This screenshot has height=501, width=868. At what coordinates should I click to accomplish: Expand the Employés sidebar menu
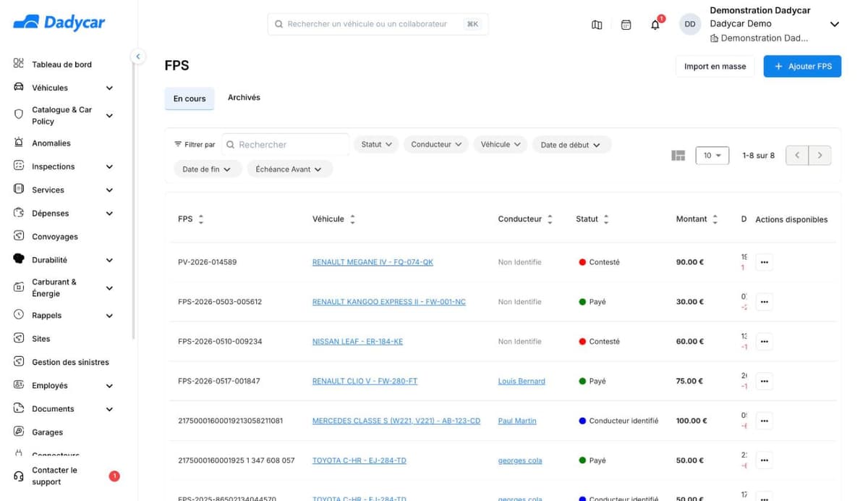point(109,386)
